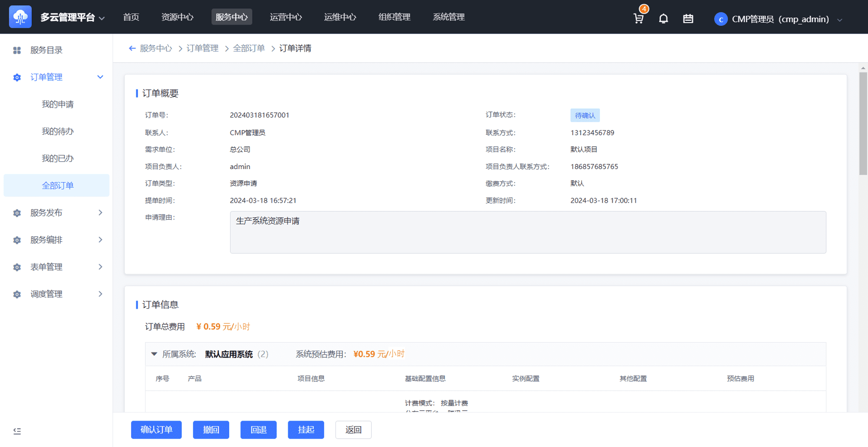
Task: Switch to the 运维中心 menu
Action: pos(340,17)
